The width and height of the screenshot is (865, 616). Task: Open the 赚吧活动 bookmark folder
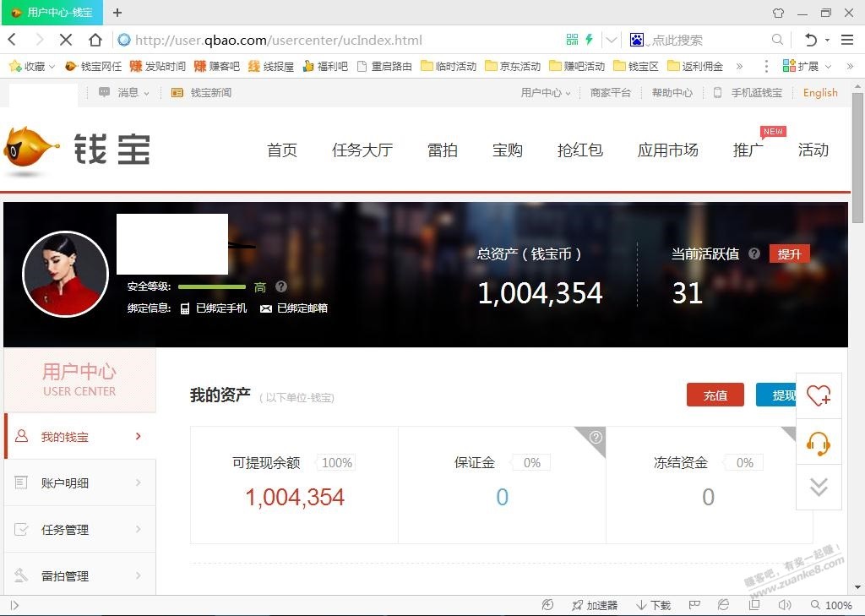(577, 66)
